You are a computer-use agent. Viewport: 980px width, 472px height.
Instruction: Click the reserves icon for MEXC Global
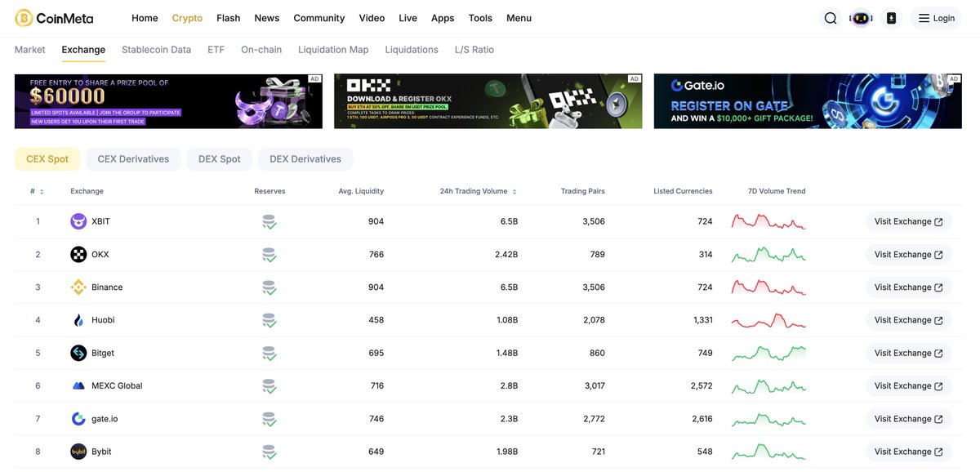pyautogui.click(x=269, y=385)
